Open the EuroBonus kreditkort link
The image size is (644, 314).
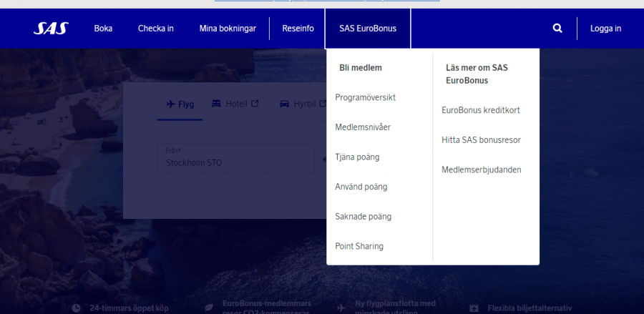(x=480, y=110)
